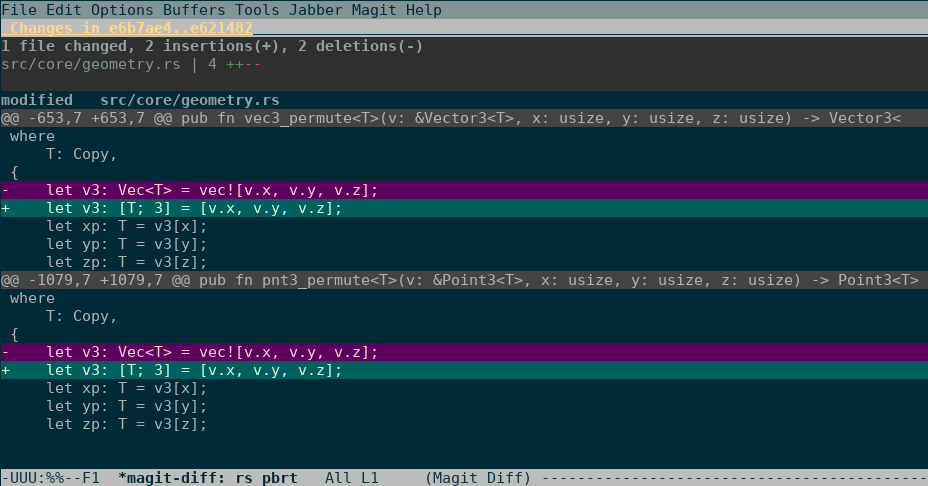The height and width of the screenshot is (486, 928).
Task: Click 'let yp: T = v3[y];' in vec3_permute hunk
Action: (x=127, y=244)
